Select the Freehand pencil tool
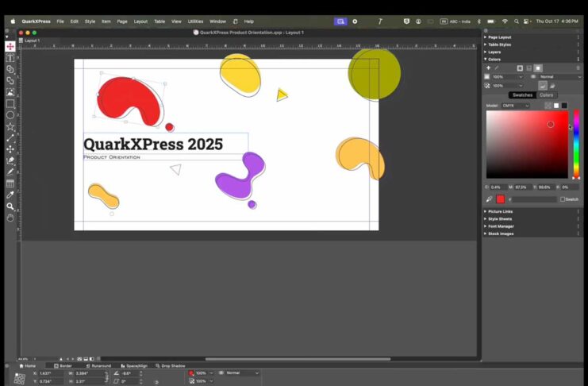Screen dimensions: 588x386 [x=10, y=172]
